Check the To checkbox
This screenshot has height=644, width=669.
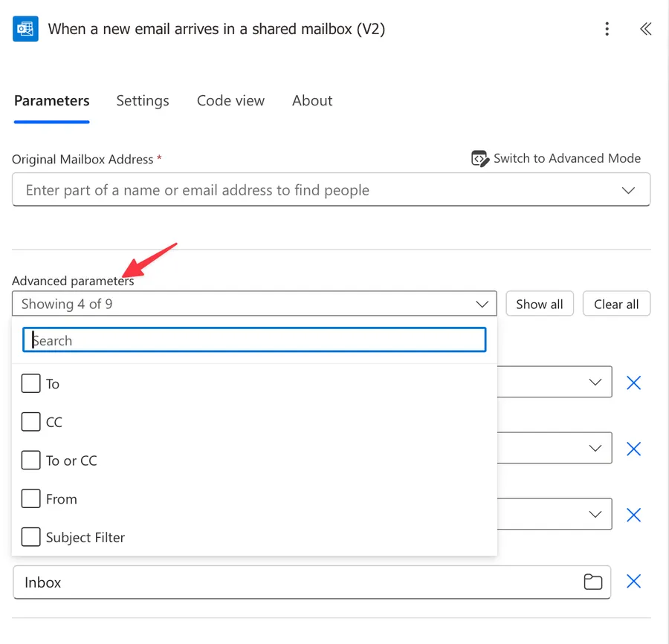[30, 383]
